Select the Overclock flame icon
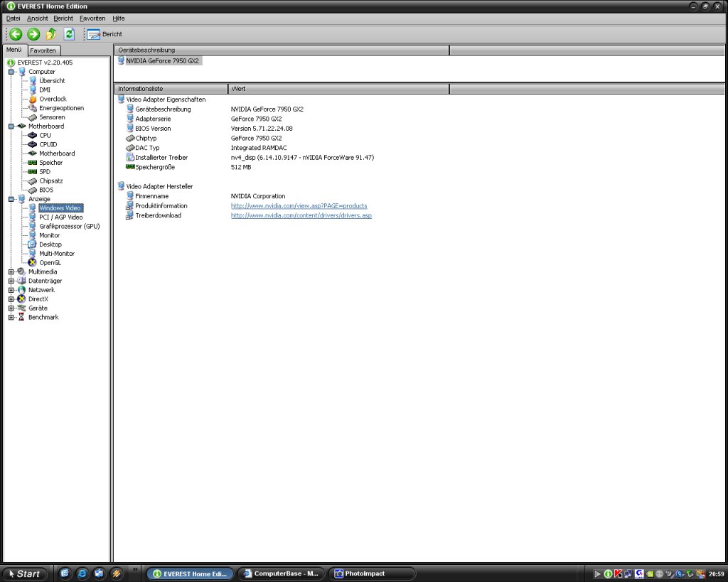The height and width of the screenshot is (582, 728). click(x=33, y=99)
